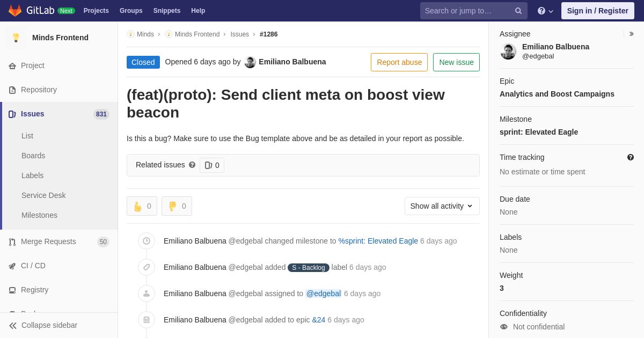Image resolution: width=644 pixels, height=338 pixels.
Task: Open the Milestones submenu item
Action: 39,215
